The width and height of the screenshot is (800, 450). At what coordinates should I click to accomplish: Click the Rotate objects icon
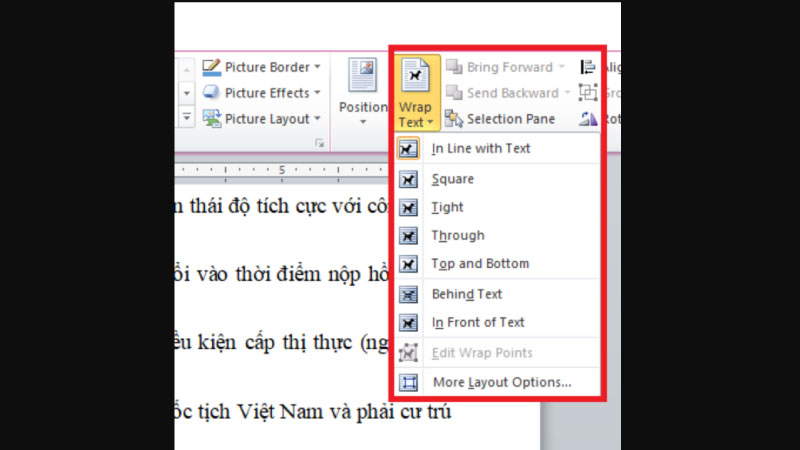point(588,119)
